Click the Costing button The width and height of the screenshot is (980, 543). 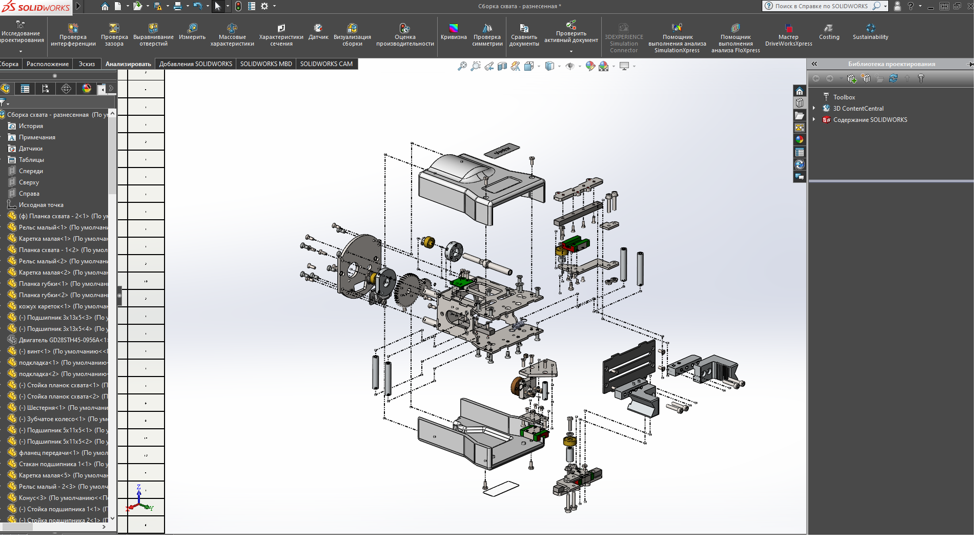(x=829, y=32)
